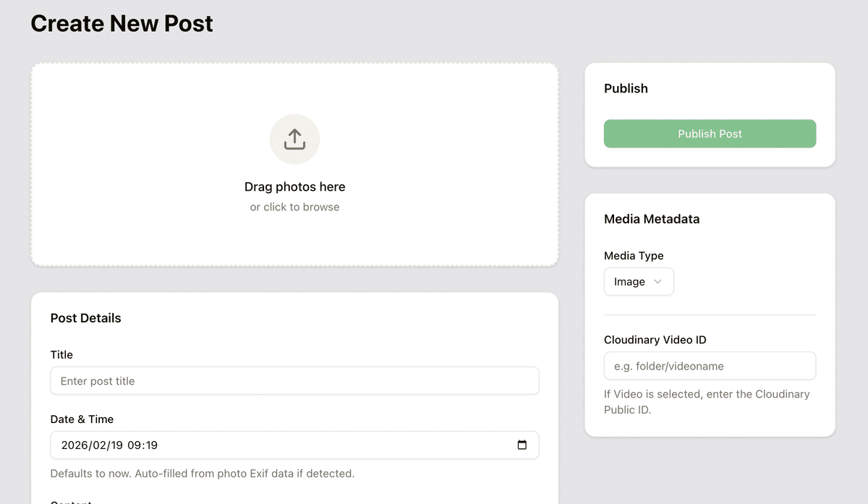This screenshot has width=868, height=504.
Task: Click the Date & Time label
Action: (82, 419)
